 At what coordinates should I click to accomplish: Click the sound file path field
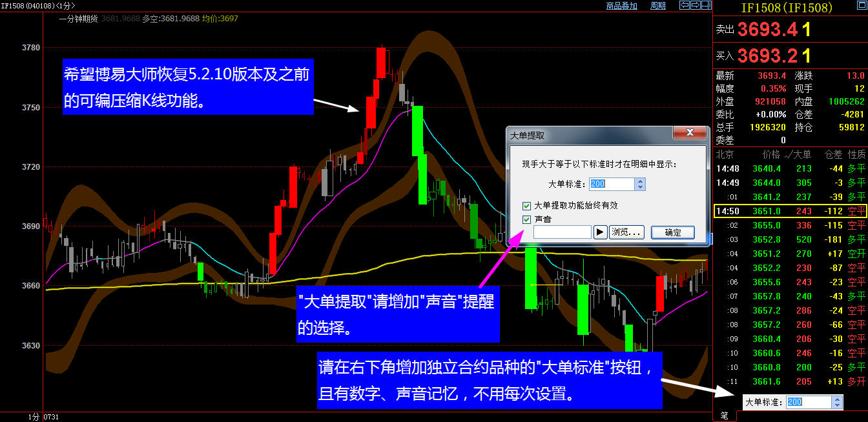pyautogui.click(x=563, y=232)
